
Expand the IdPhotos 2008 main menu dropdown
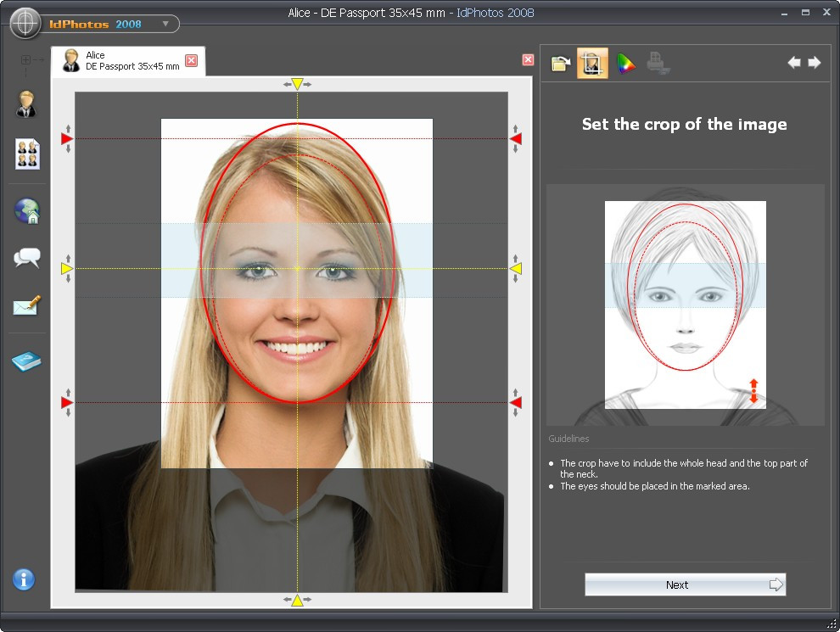165,24
